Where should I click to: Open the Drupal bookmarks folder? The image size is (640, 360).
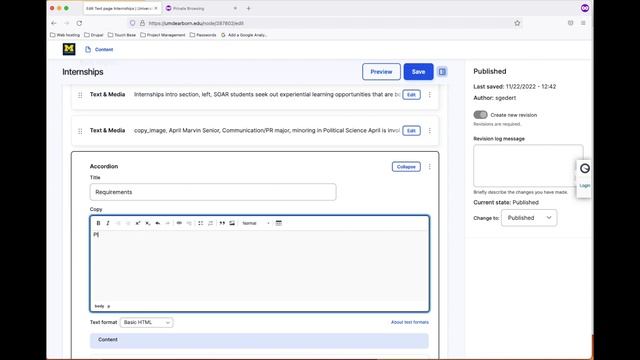coord(93,35)
